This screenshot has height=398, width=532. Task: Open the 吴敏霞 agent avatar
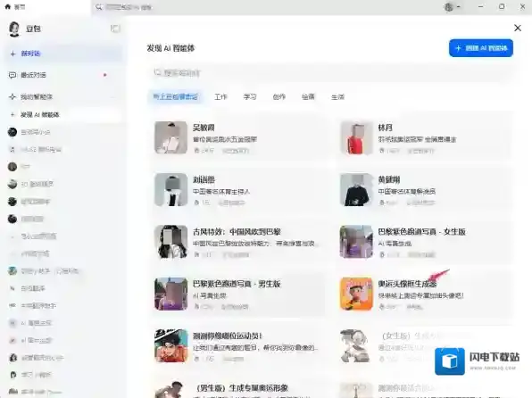tap(171, 137)
